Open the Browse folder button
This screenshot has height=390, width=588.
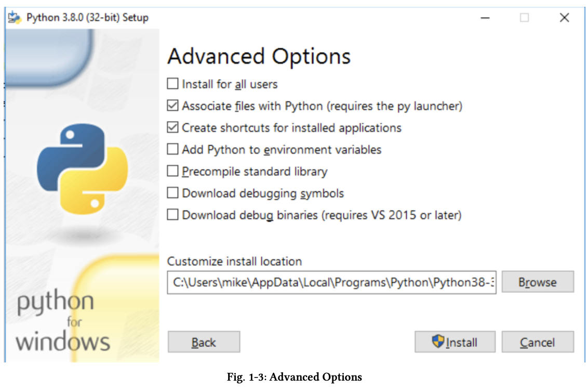tap(538, 282)
